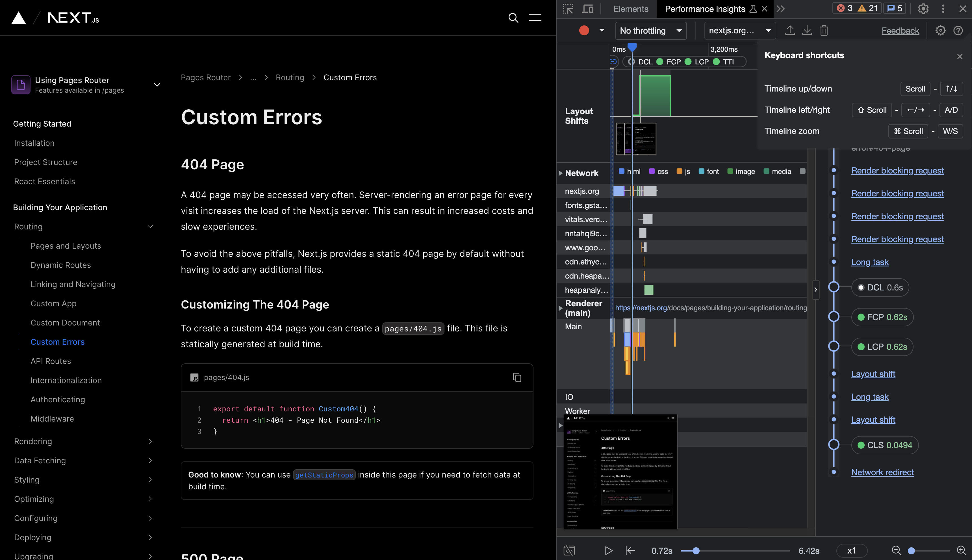Click the upload profile icon
The width and height of the screenshot is (972, 560).
coord(790,31)
